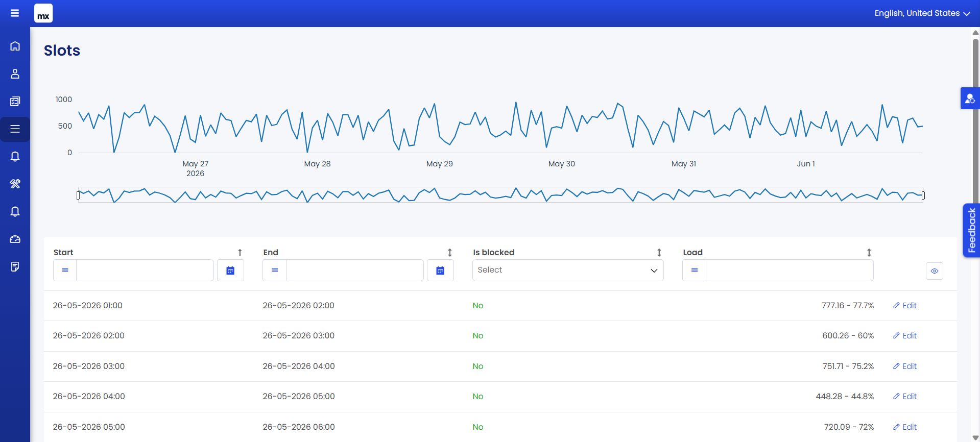Image resolution: width=980 pixels, height=442 pixels.
Task: Focus the End filter input field
Action: 355,271
